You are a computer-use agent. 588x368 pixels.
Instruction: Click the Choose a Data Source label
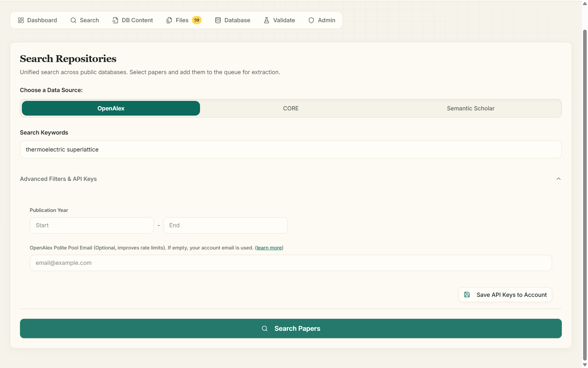point(51,90)
